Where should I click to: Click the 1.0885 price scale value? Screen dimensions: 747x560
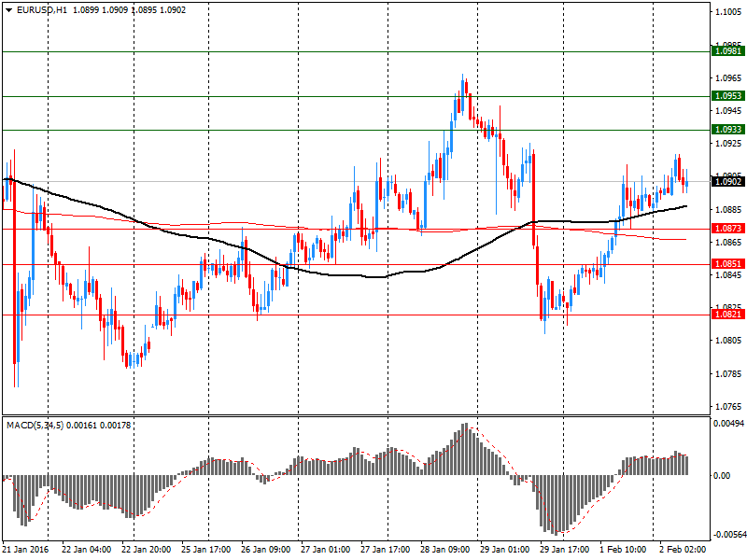coord(728,209)
